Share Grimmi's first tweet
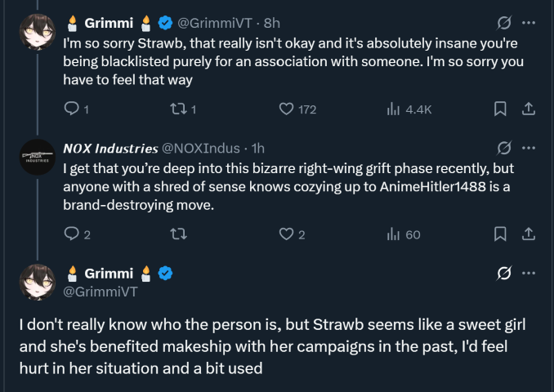The height and width of the screenshot is (392, 554). [x=528, y=109]
